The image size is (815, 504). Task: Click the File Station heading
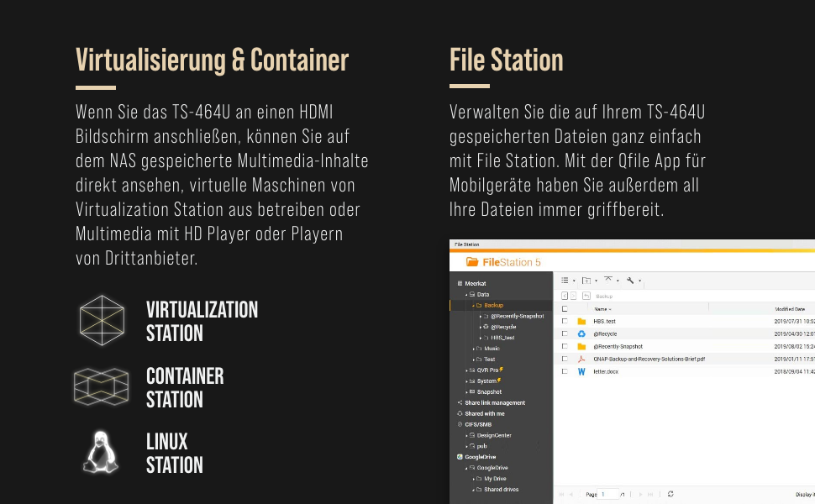(x=507, y=60)
